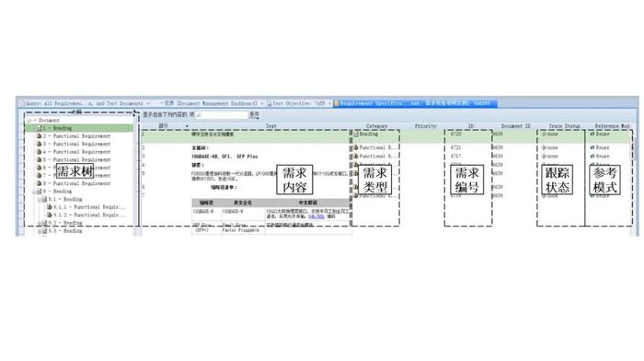Click the icon of tree item 5 - Functional Requirement
644x361 pixels.
pyautogui.click(x=40, y=159)
